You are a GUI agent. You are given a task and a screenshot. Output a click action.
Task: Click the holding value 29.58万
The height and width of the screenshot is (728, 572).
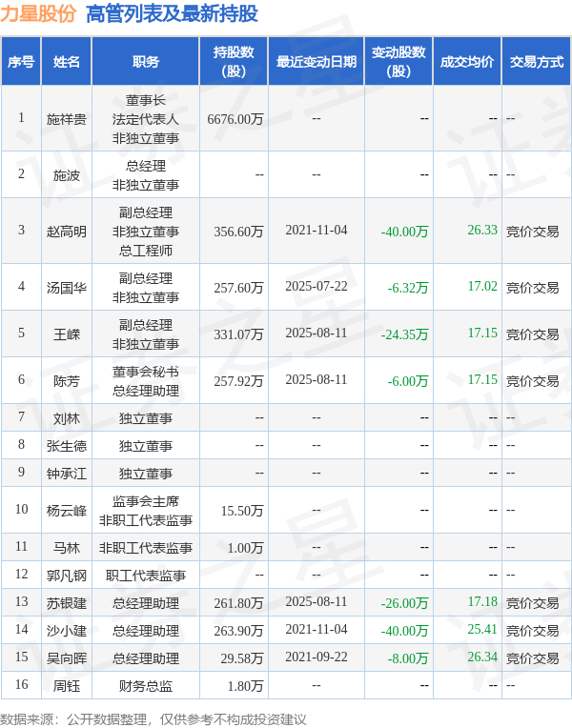click(242, 658)
